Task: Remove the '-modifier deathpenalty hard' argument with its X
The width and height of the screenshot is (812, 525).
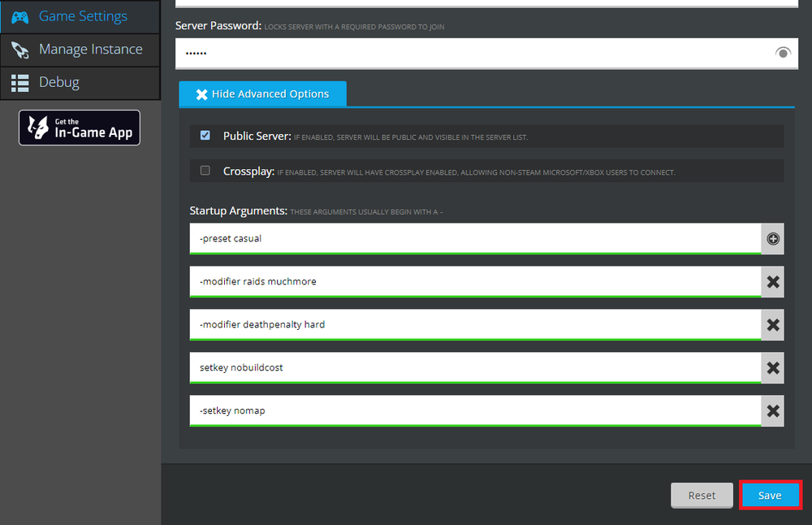Action: tap(772, 324)
